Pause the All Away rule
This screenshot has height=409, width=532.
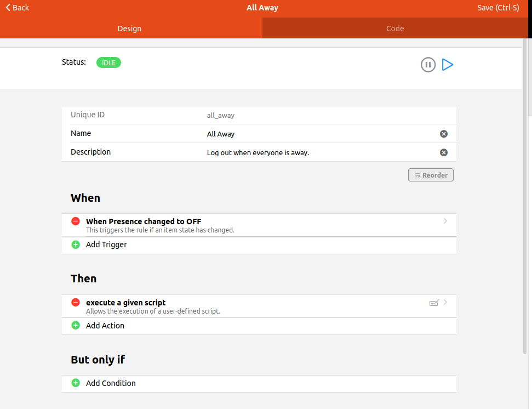pos(428,65)
